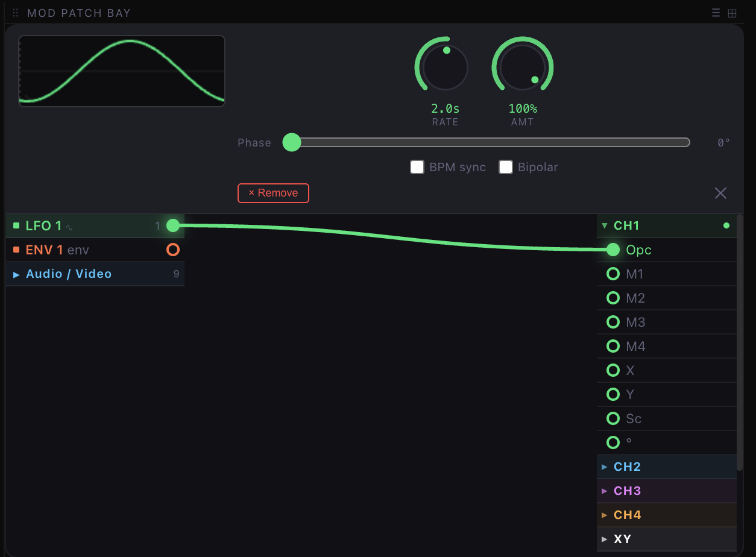Click the panel drag handle beside MOD PATCH BAY
Screen dimensions: 756x557
[x=16, y=13]
